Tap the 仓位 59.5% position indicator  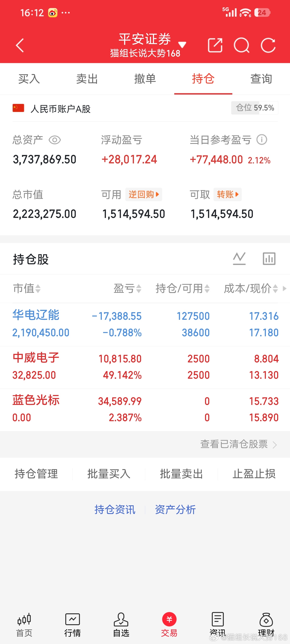(x=255, y=108)
